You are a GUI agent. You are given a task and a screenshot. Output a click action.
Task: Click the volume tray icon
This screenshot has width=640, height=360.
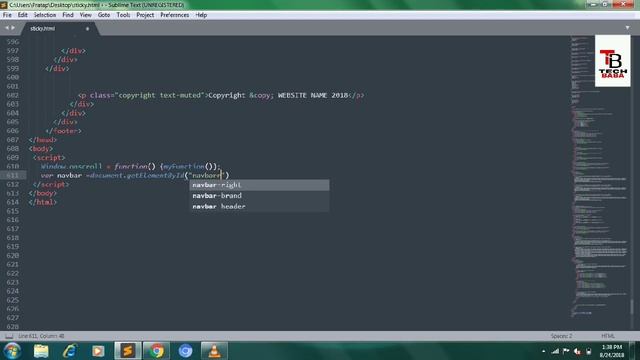click(x=577, y=351)
